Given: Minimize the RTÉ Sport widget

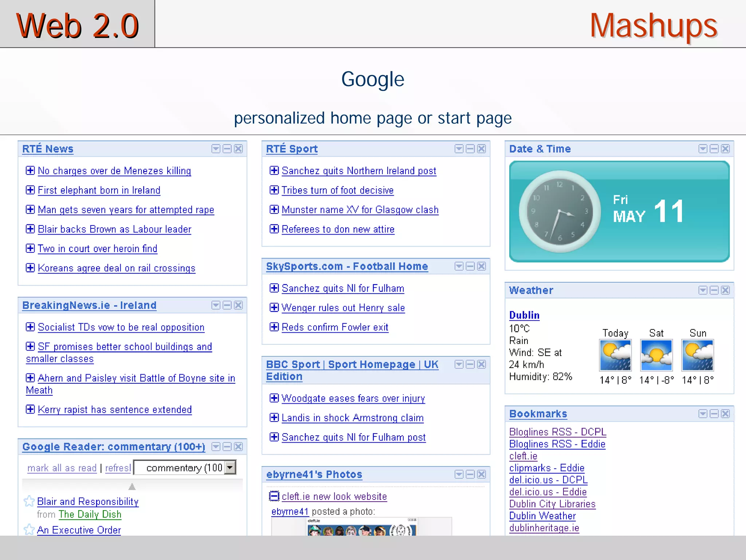Looking at the screenshot, I should click(470, 149).
